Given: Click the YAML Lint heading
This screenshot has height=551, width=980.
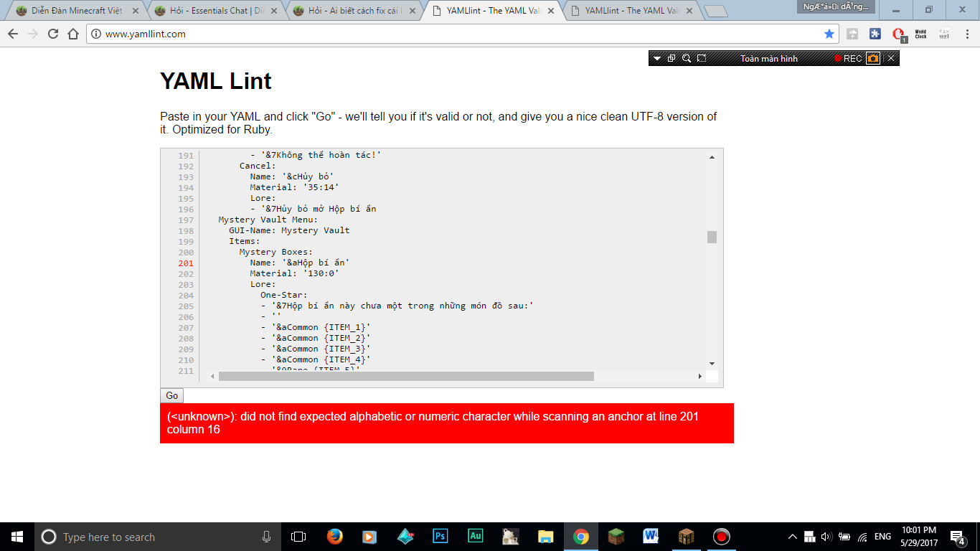Looking at the screenshot, I should tap(216, 80).
